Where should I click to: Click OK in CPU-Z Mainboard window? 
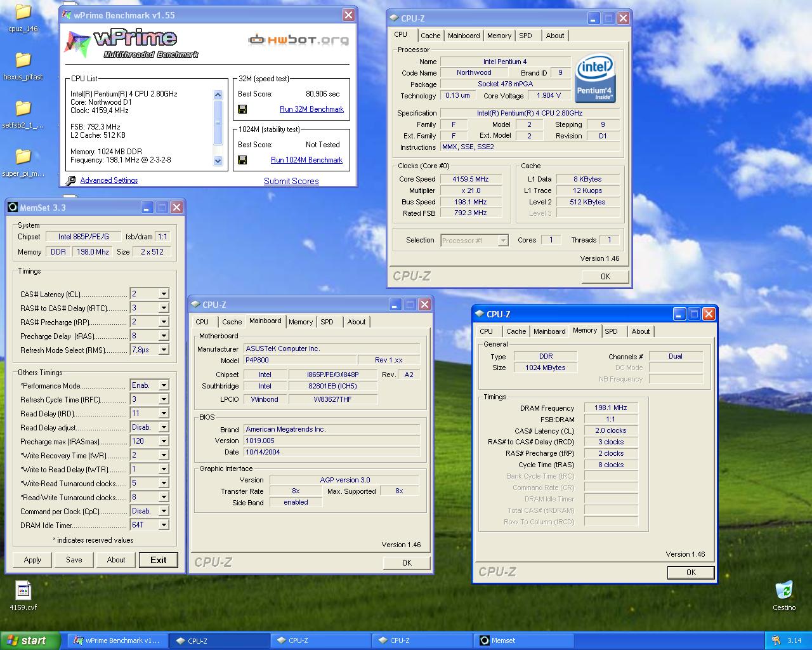(407, 562)
